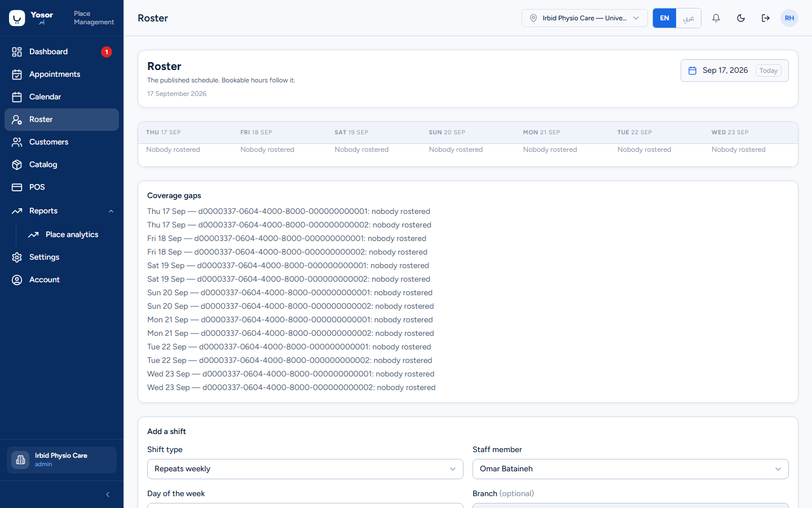Image resolution: width=812 pixels, height=508 pixels.
Task: Click the Today button
Action: pyautogui.click(x=768, y=71)
